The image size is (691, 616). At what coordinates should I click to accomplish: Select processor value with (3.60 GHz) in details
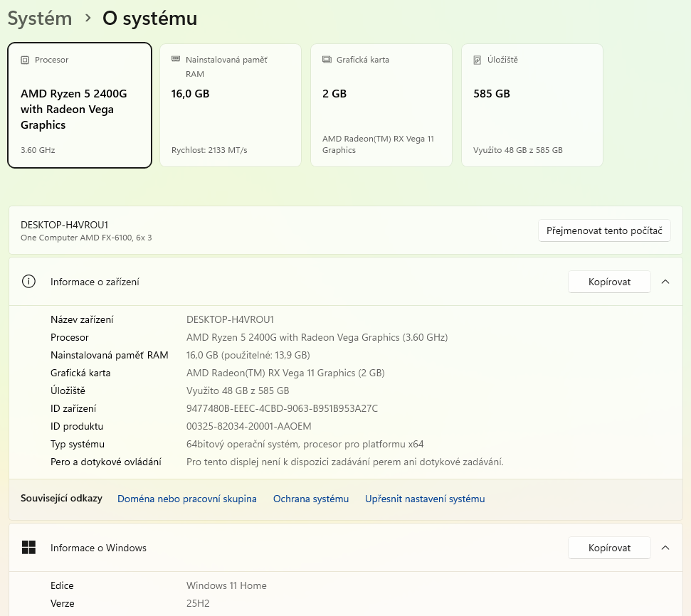tap(317, 338)
